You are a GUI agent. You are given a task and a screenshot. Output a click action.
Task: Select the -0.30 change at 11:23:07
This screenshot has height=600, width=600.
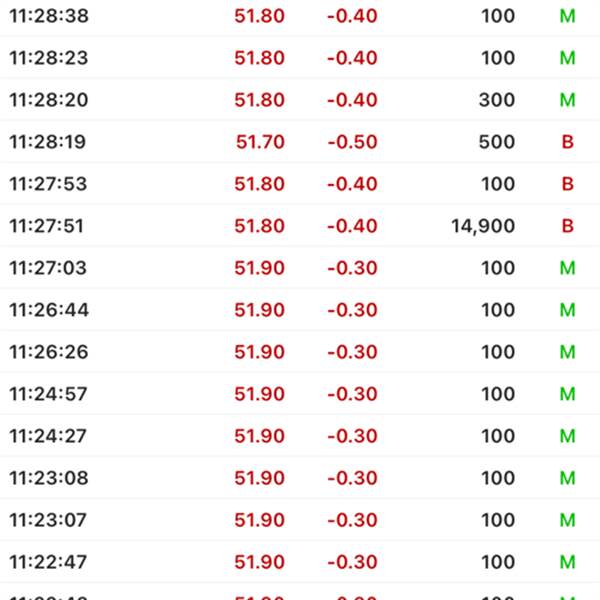[351, 520]
